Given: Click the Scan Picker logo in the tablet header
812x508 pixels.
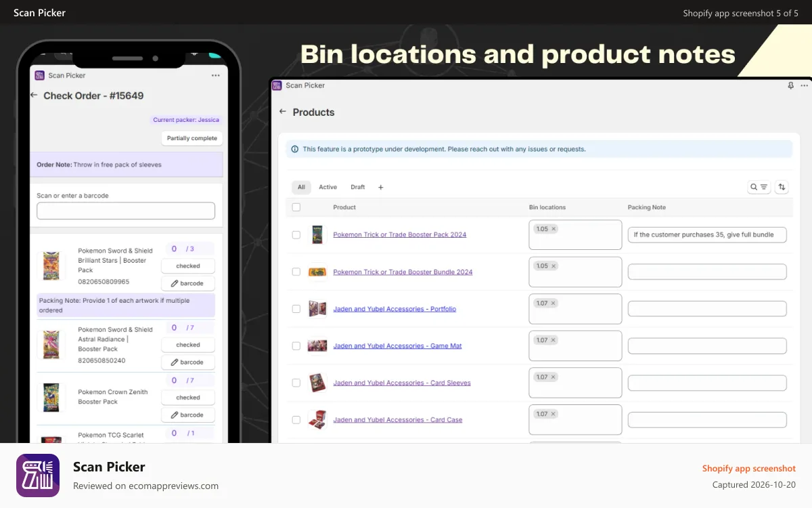Looking at the screenshot, I should 276,85.
